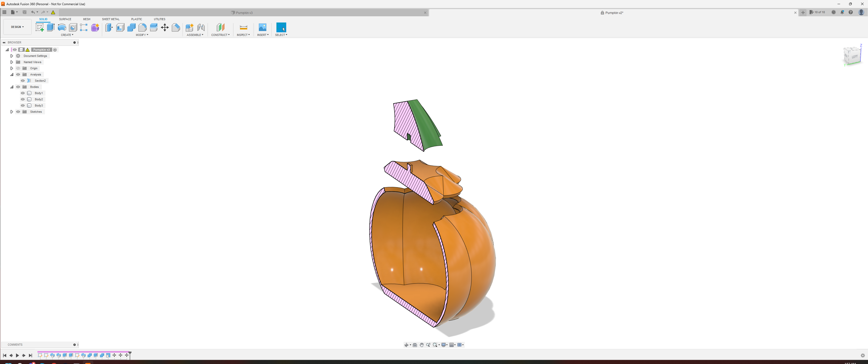Click the LEFT face of the ViewCube

click(x=855, y=57)
